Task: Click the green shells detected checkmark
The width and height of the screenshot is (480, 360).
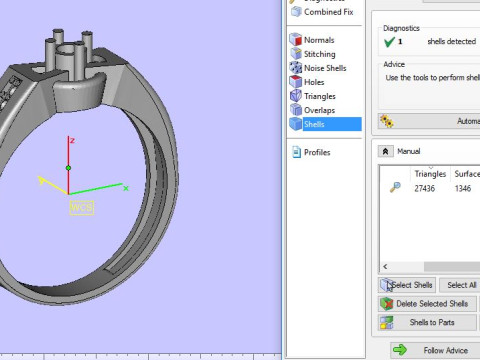Action: point(389,42)
